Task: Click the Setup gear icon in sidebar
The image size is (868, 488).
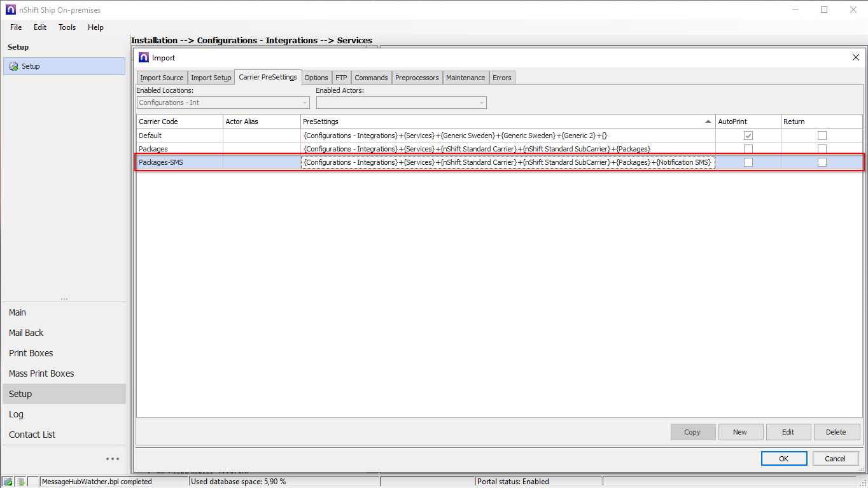Action: click(x=13, y=66)
